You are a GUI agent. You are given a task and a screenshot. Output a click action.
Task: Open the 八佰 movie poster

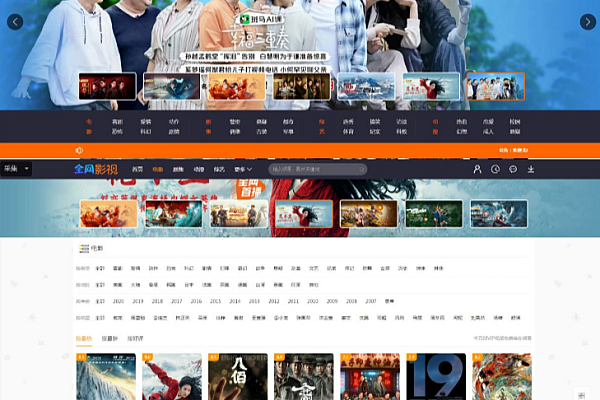pos(238,377)
